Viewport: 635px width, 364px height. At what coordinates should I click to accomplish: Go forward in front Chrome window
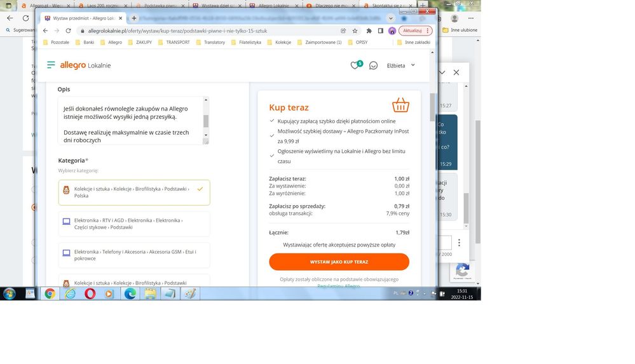click(x=57, y=30)
